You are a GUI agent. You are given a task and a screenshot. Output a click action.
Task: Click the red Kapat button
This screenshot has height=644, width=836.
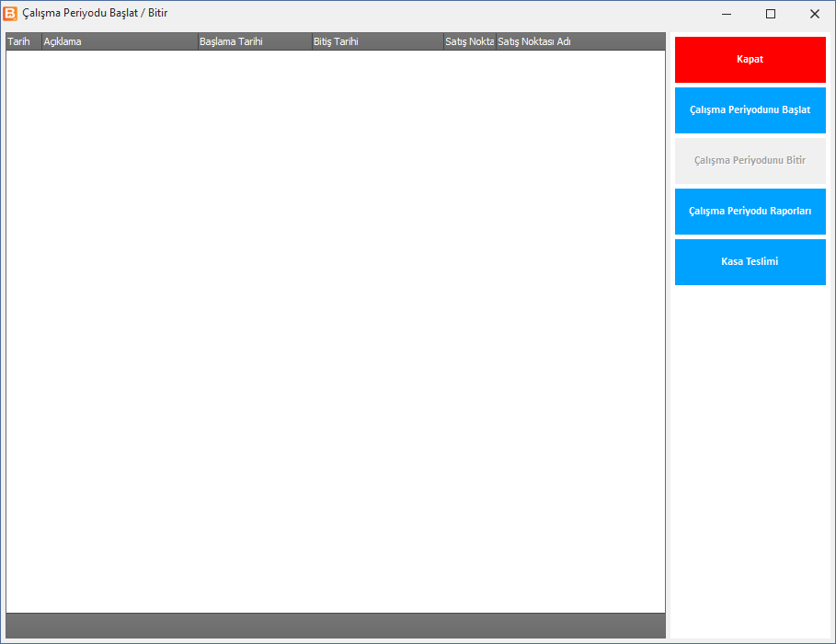coord(750,60)
